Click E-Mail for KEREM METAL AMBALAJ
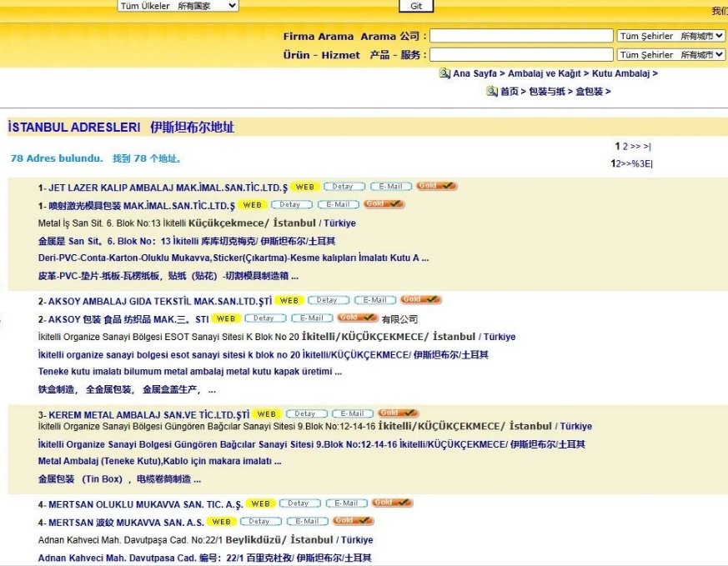Viewport: 728px width, 566px height. tap(353, 413)
